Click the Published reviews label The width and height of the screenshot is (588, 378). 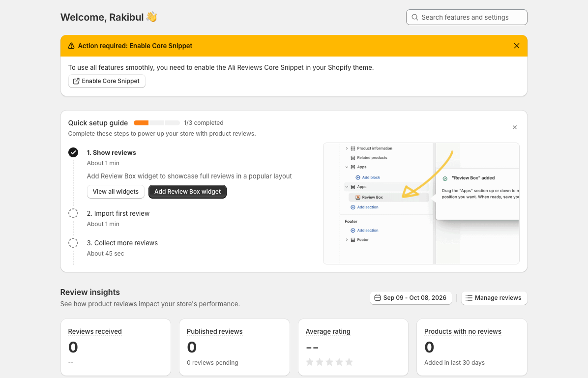[214, 331]
